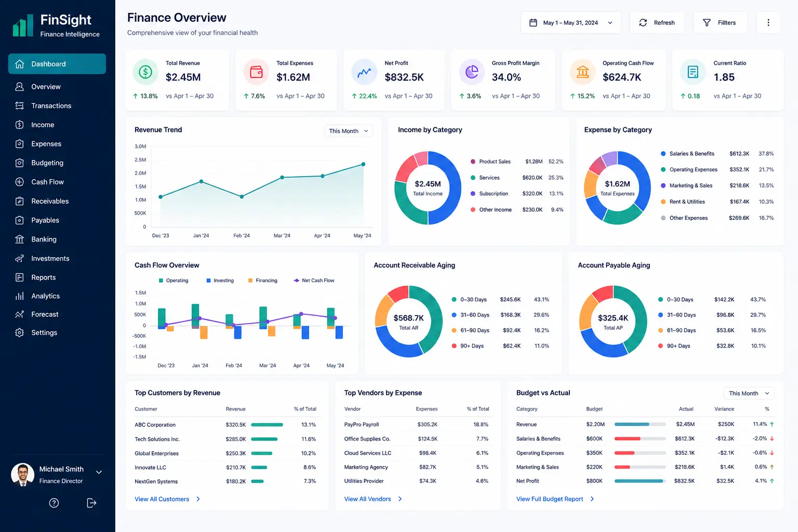The height and width of the screenshot is (532, 798).
Task: Click the Banking building icon in sidebar
Action: click(20, 240)
